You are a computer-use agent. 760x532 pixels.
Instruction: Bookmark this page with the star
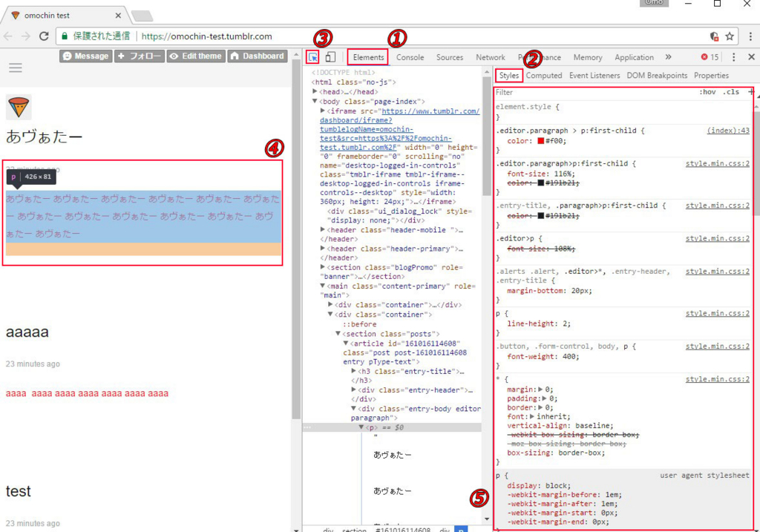pyautogui.click(x=730, y=36)
